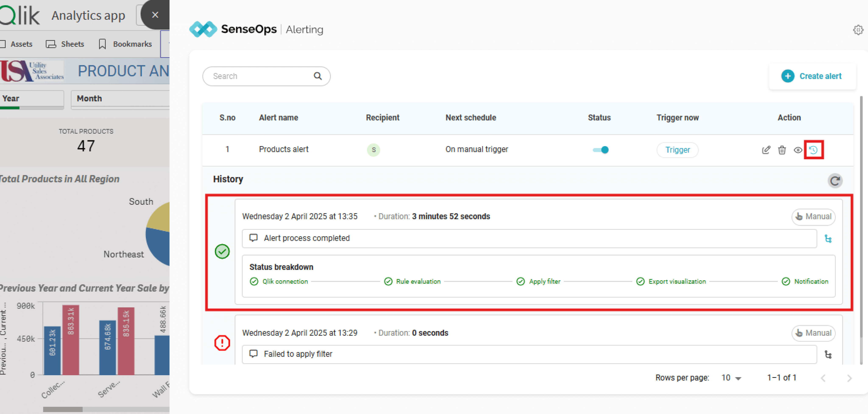This screenshot has width=868, height=414.
Task: Click the S.no column header
Action: point(227,118)
